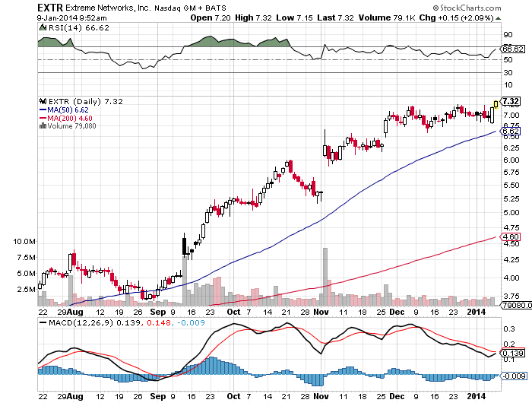Click the blue -0.009 histogram value in MACD legend

point(191,322)
